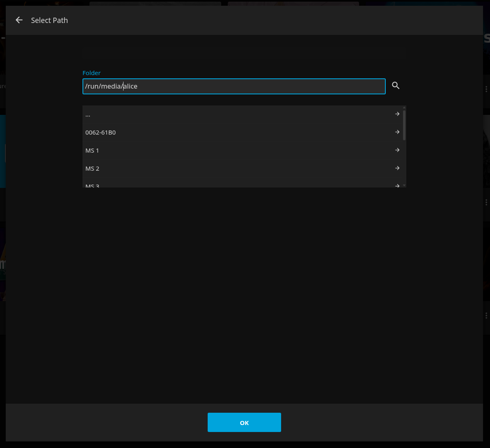Viewport: 490px width, 448px height.
Task: Click the arrow icon beside MS 3
Action: coord(397,185)
